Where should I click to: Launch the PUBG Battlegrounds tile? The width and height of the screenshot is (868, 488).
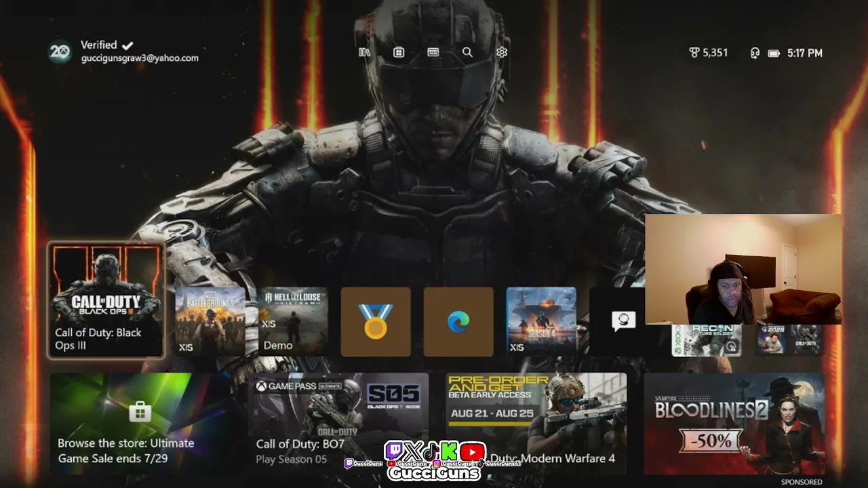(210, 321)
